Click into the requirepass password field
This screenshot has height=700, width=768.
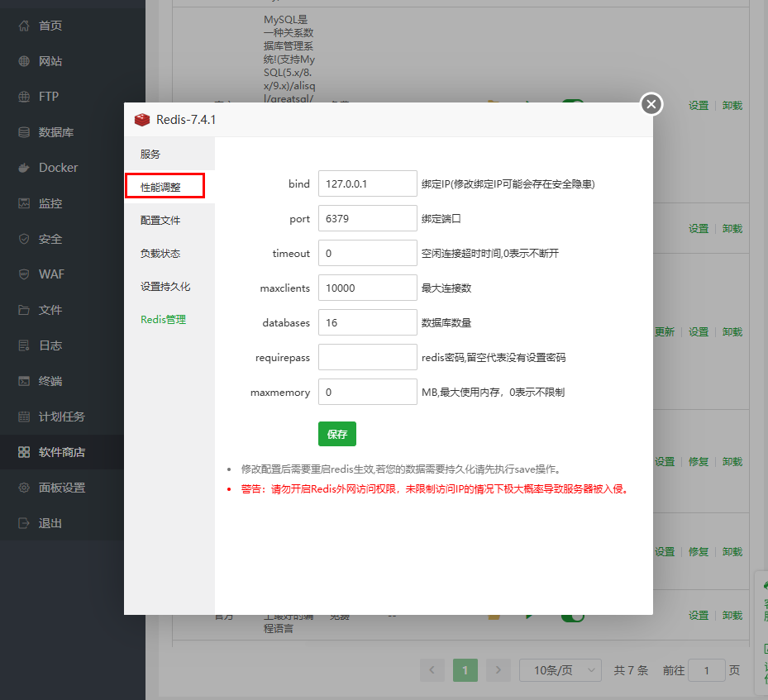coord(367,358)
